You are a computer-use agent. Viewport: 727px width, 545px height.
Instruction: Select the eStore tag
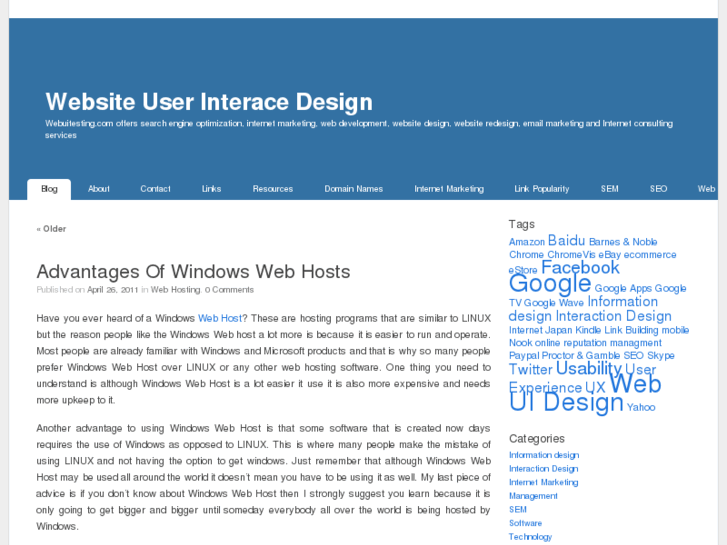pyautogui.click(x=523, y=270)
